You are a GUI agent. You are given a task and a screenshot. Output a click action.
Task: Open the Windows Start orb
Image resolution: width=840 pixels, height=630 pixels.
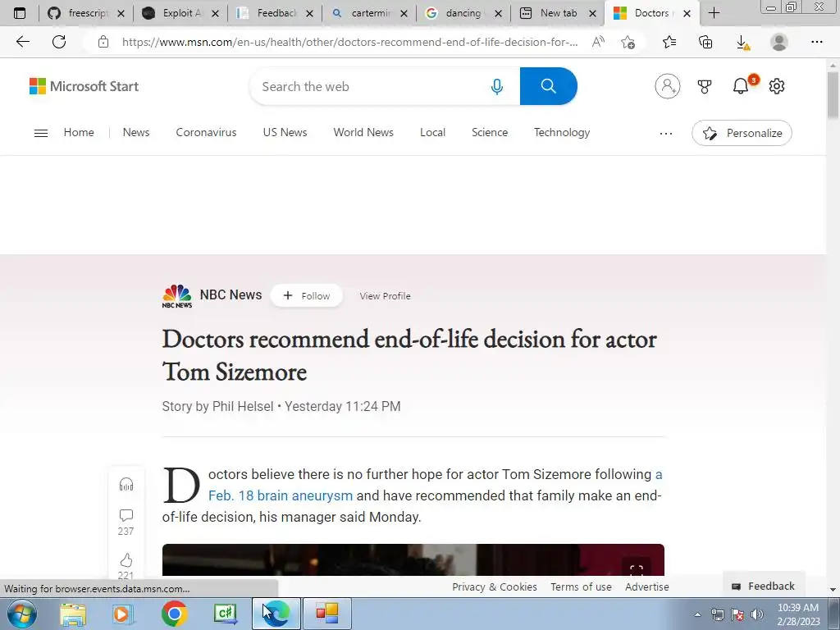point(21,614)
